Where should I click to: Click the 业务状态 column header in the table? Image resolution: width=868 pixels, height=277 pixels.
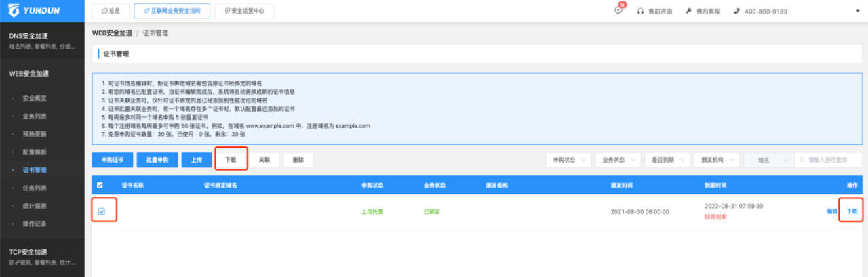pyautogui.click(x=435, y=185)
